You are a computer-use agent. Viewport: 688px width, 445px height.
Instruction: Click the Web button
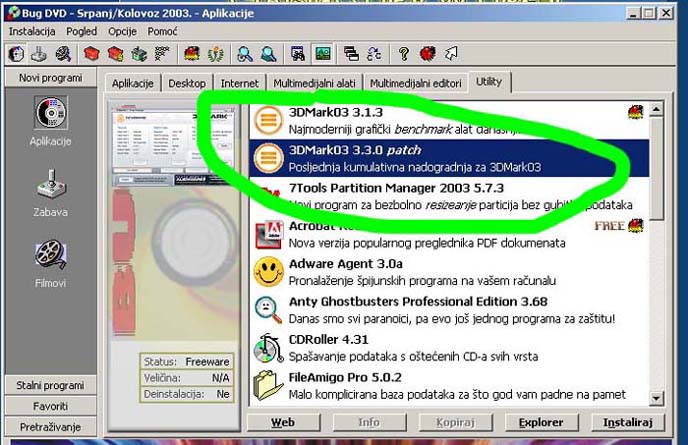tap(283, 423)
